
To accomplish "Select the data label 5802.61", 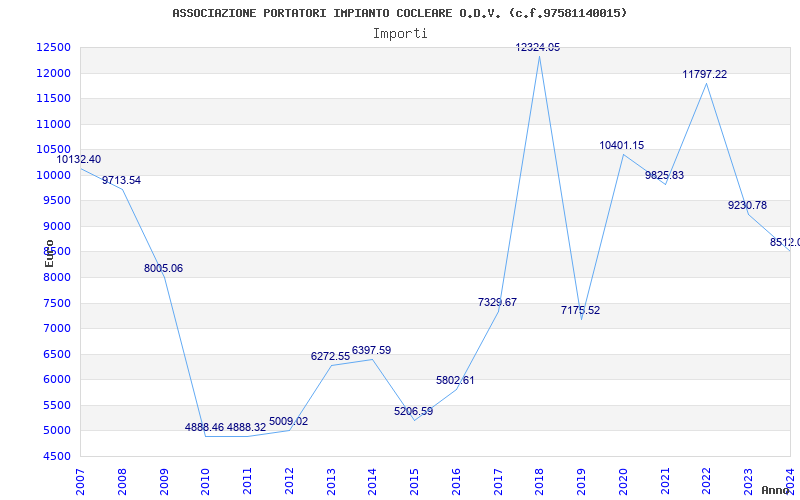I will coord(455,380).
